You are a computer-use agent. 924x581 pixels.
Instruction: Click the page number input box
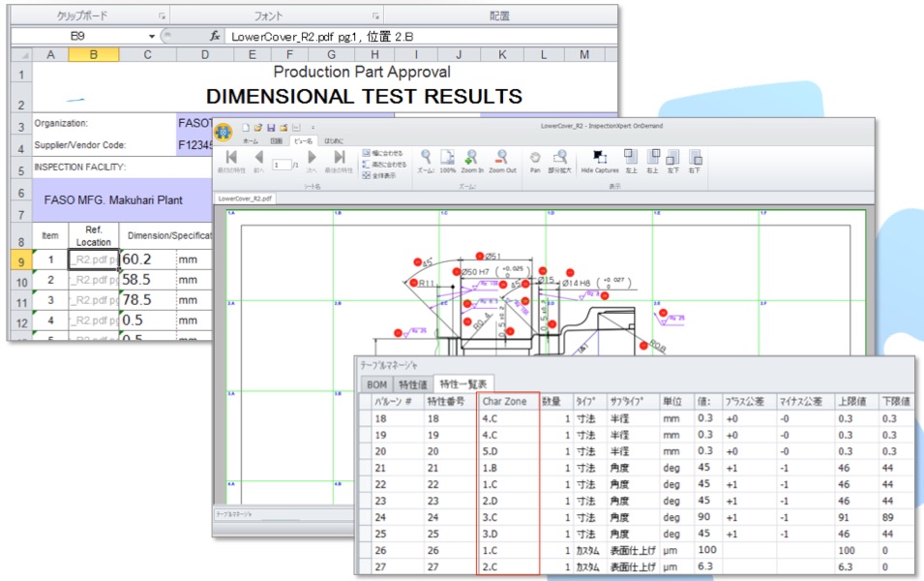[x=281, y=166]
